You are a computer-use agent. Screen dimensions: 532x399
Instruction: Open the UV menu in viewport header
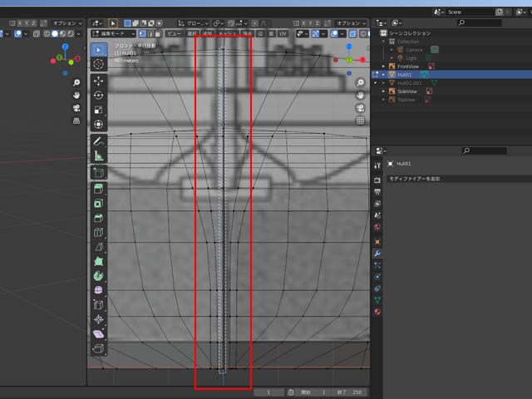coord(283,33)
